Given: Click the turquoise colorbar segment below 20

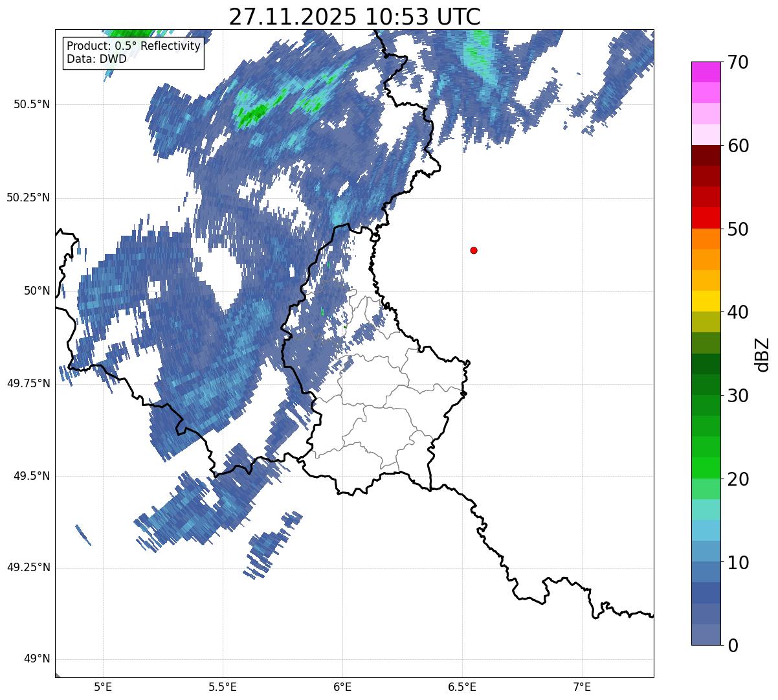Looking at the screenshot, I should (706, 510).
